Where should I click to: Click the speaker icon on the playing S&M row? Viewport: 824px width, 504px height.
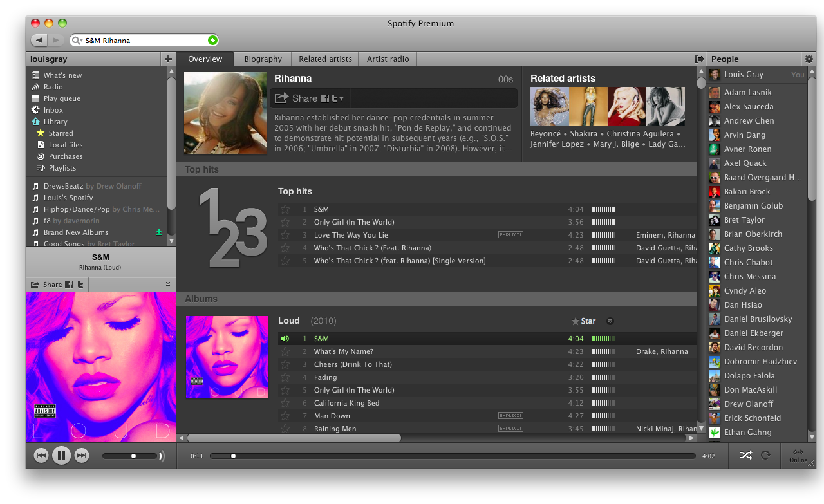[285, 339]
